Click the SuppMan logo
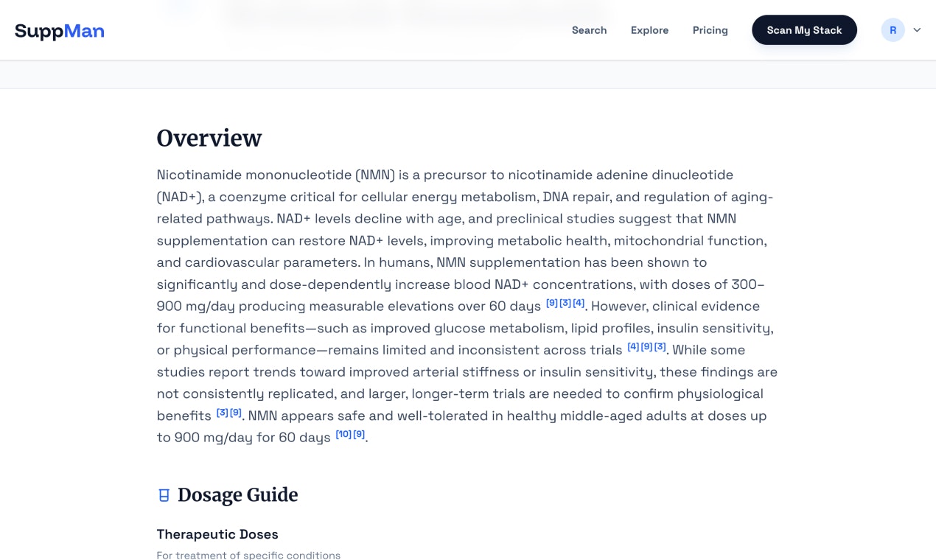Screen dimensions: 936x560 60,30
